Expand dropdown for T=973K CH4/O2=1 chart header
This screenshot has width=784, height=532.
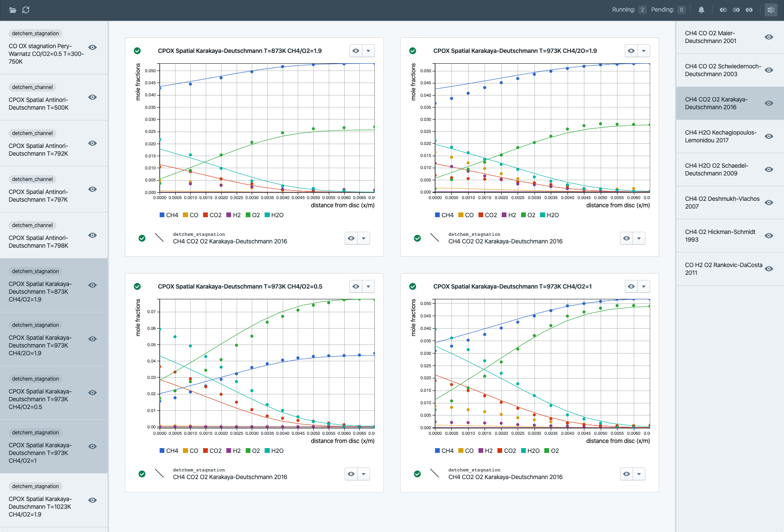[644, 286]
